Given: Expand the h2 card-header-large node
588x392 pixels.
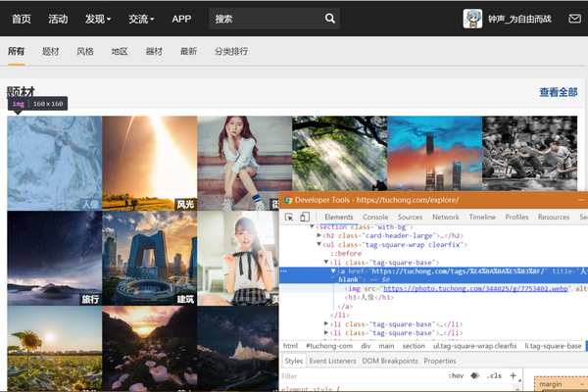Looking at the screenshot, I should 318,235.
